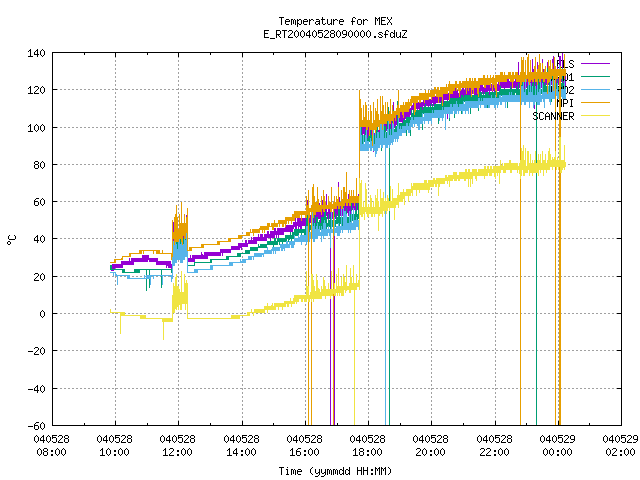640x480 pixels.
Task: Select the "Temperature for MEX" chart title
Action: [x=336, y=21]
